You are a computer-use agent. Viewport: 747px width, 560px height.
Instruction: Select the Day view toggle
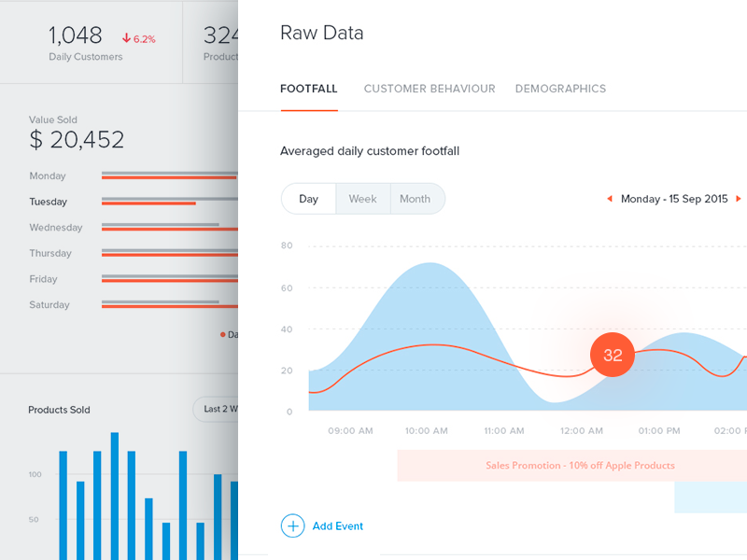(x=308, y=199)
